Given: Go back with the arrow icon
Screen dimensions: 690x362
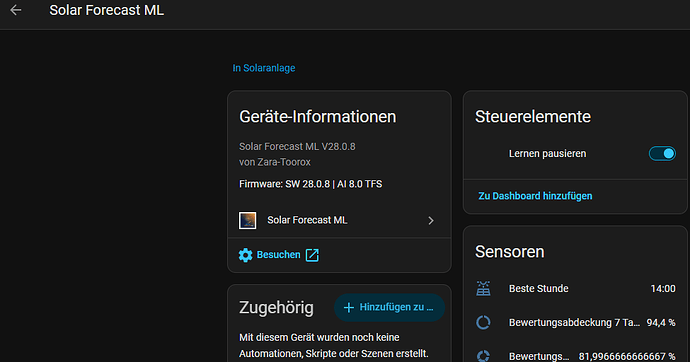Looking at the screenshot, I should (16, 10).
